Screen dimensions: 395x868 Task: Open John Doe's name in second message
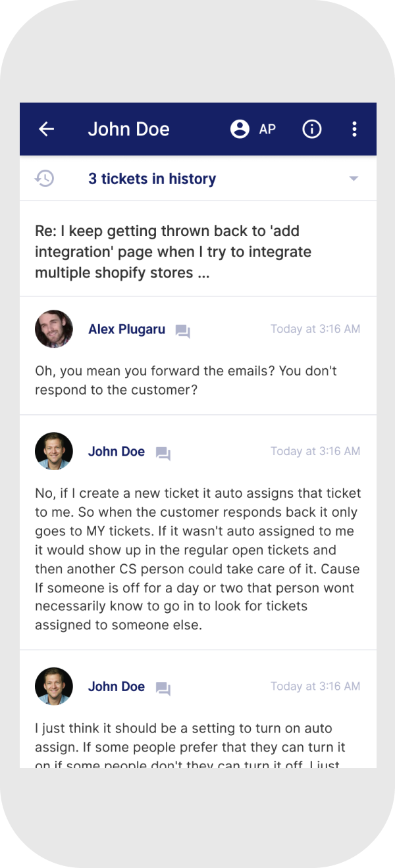[117, 451]
